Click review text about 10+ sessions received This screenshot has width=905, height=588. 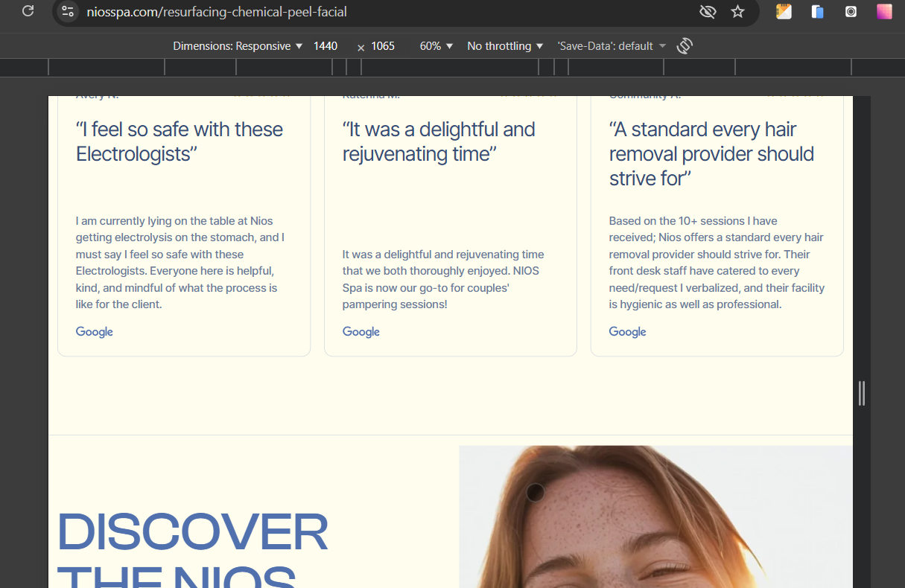coord(717,263)
